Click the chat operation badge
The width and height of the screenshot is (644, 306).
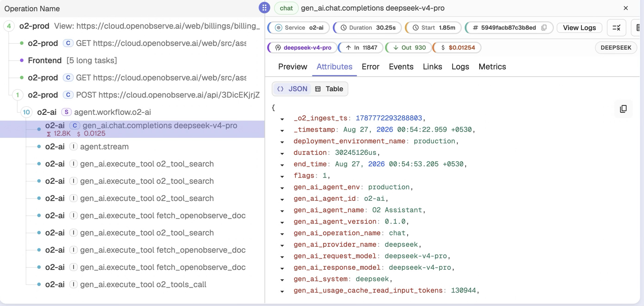click(x=286, y=8)
